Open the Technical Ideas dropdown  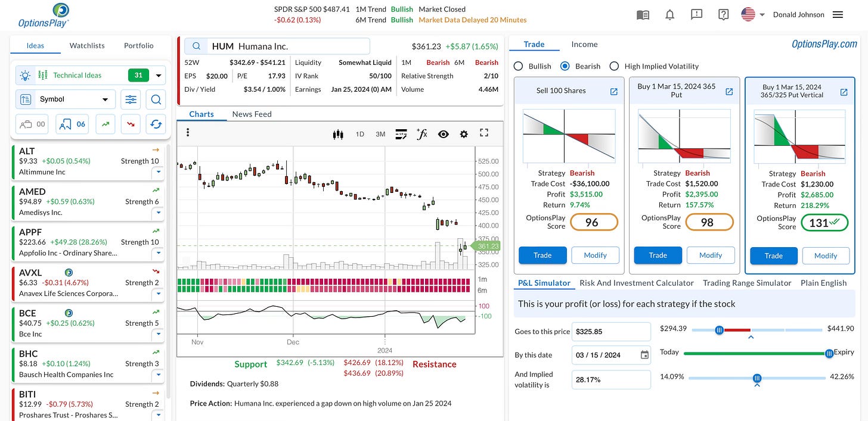(159, 76)
